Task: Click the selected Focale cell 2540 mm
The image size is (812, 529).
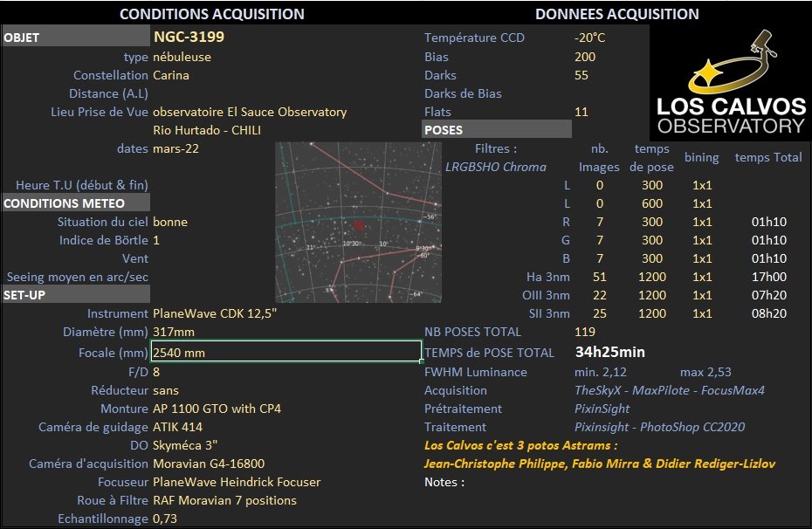Action: [x=286, y=352]
